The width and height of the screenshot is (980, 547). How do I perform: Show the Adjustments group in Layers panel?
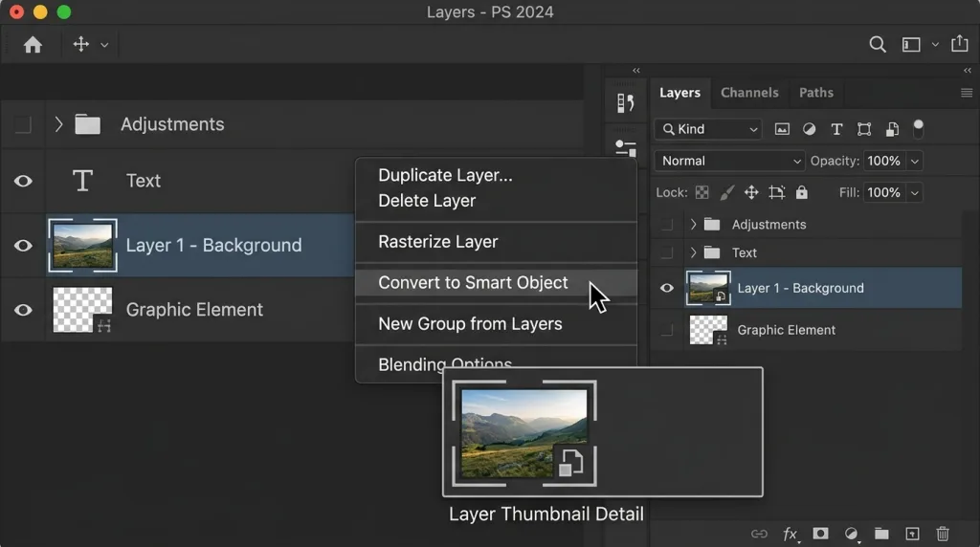[x=667, y=224]
